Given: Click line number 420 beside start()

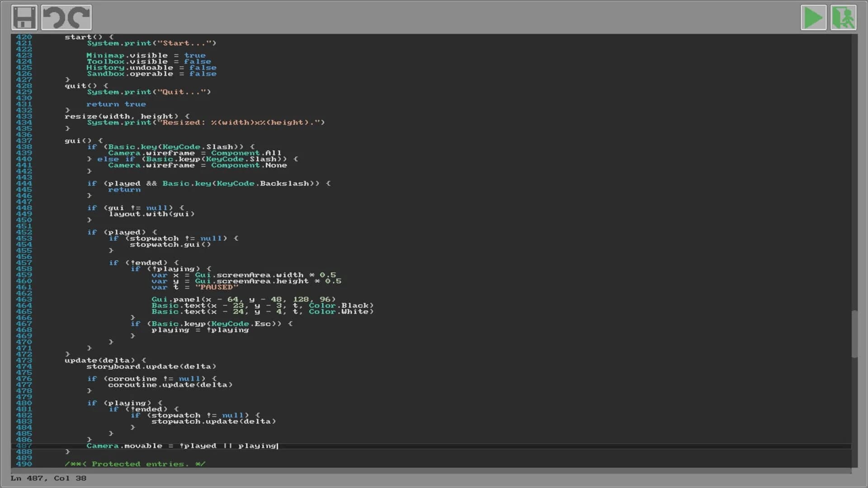Looking at the screenshot, I should 25,37.
